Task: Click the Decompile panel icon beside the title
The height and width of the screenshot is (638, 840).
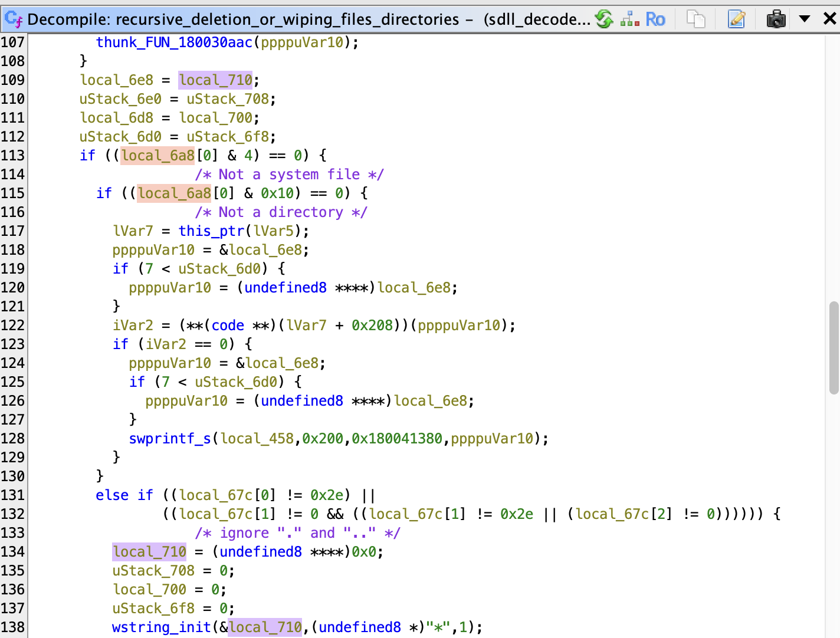Action: (x=14, y=19)
